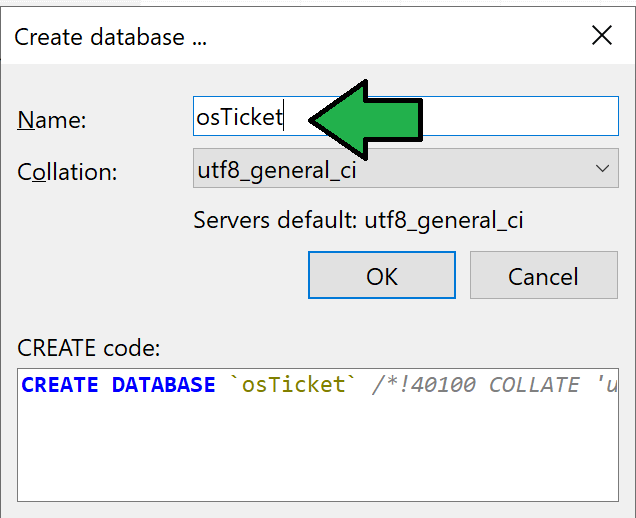The width and height of the screenshot is (636, 518).
Task: Click the Servers default collation text
Action: coord(358,220)
